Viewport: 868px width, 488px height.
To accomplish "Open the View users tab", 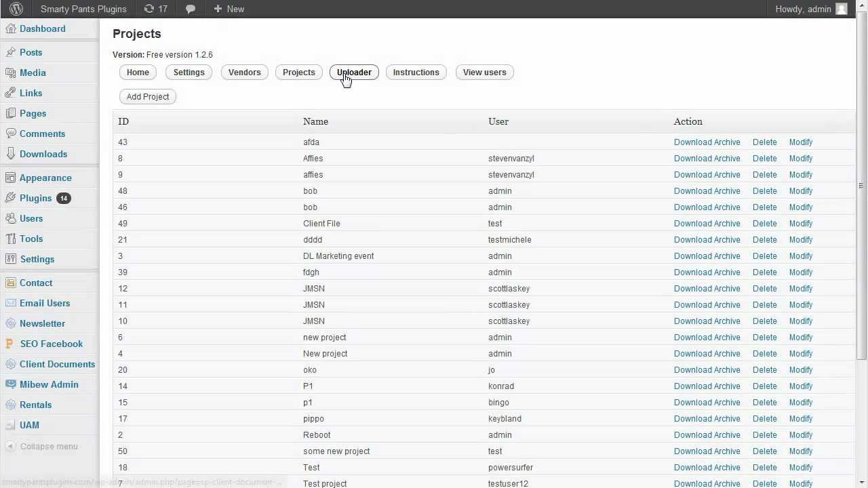I will pyautogui.click(x=484, y=73).
